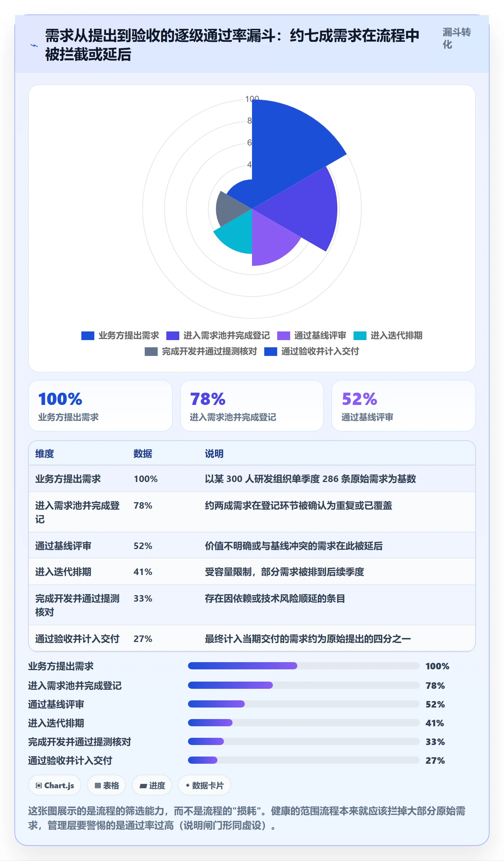
Task: Click the 52% 通过基线评审 stat card
Action: (404, 406)
